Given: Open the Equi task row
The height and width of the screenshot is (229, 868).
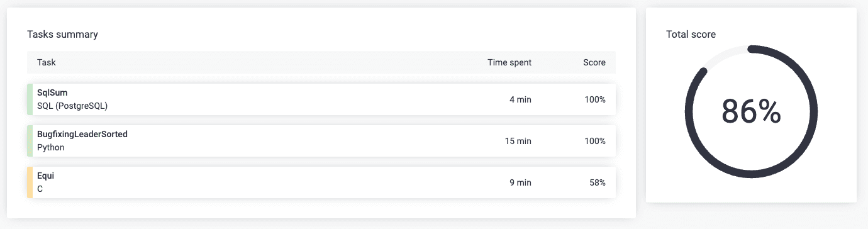Looking at the screenshot, I should (x=321, y=182).
